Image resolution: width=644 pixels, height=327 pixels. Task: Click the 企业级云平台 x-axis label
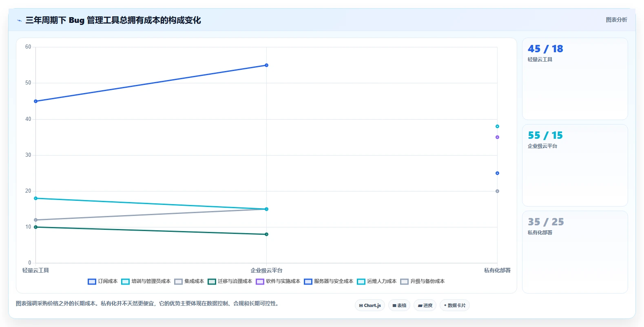coord(266,270)
